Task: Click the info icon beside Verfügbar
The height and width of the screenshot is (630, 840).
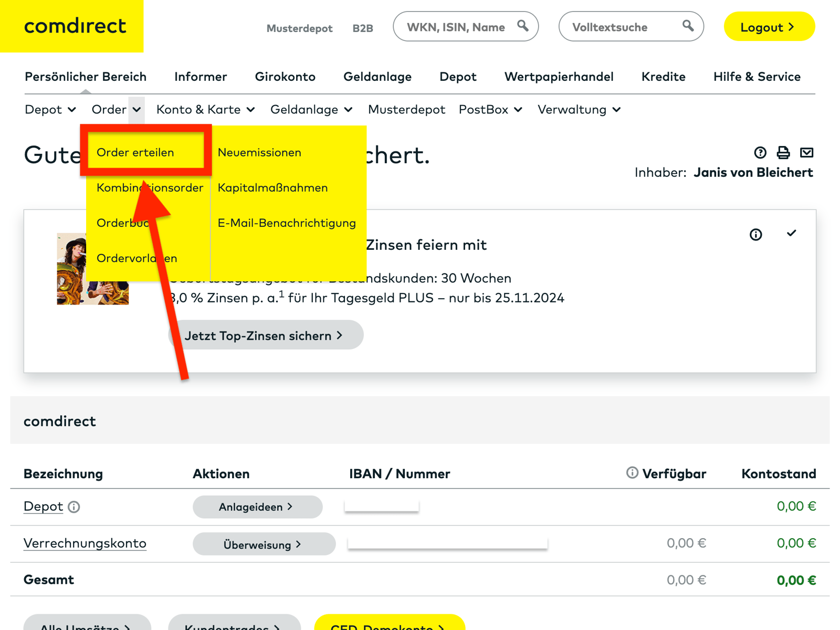Action: (x=632, y=473)
